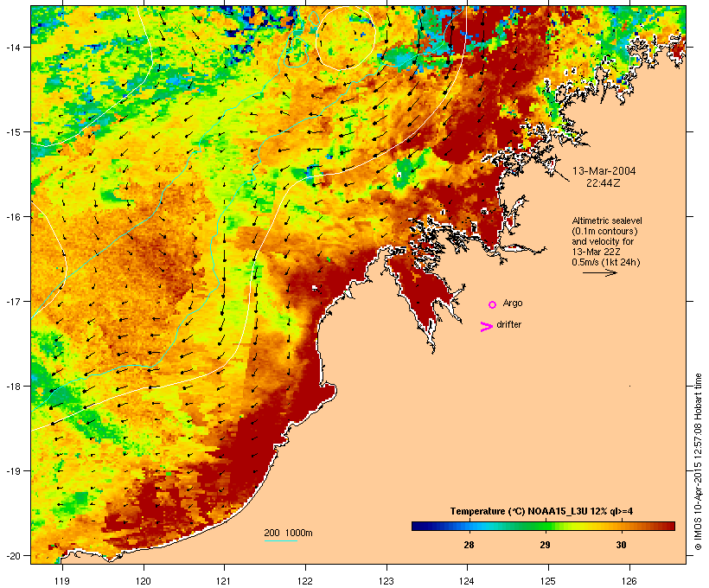Click the 'Altimetric sealevel' text
Image resolution: width=709 pixels, height=588 pixels.
(607, 220)
